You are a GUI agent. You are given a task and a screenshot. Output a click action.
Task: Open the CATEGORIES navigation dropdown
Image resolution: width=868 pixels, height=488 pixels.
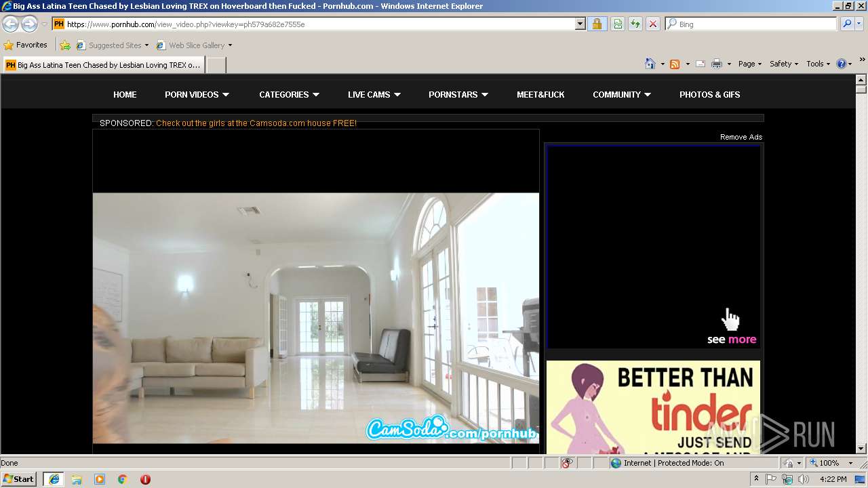pos(289,95)
